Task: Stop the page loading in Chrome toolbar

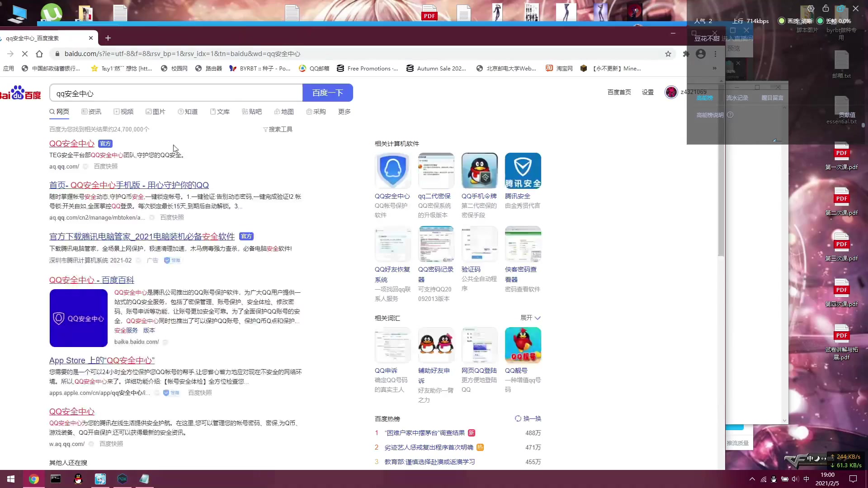Action: (25, 54)
